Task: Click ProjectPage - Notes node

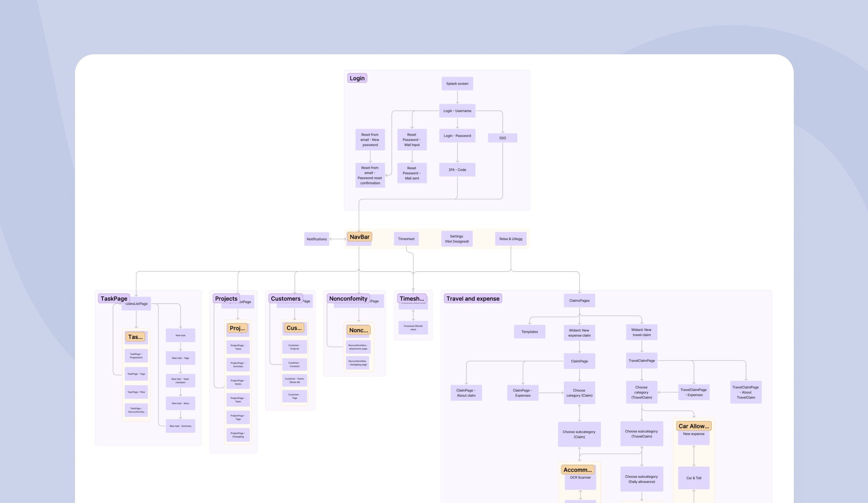Action: click(x=238, y=382)
